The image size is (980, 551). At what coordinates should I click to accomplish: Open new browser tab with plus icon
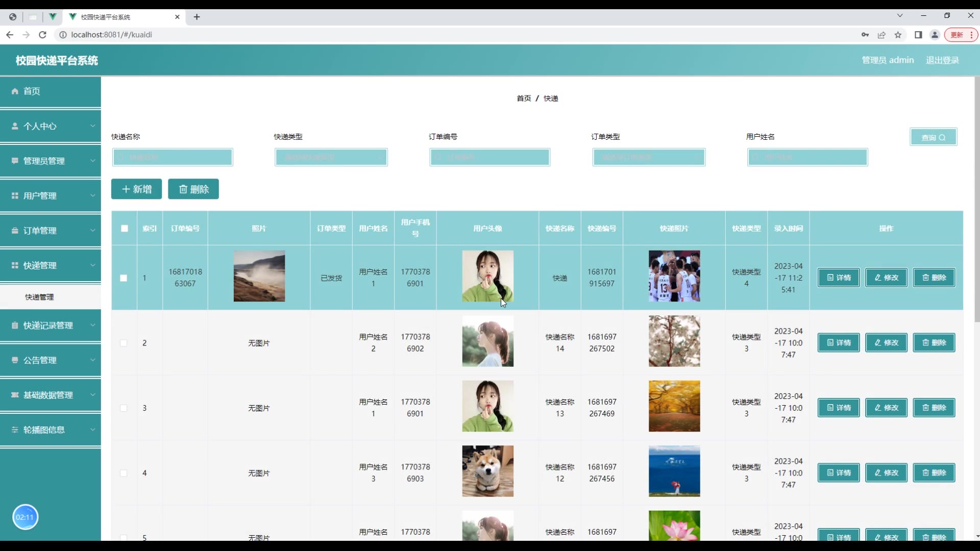[197, 17]
